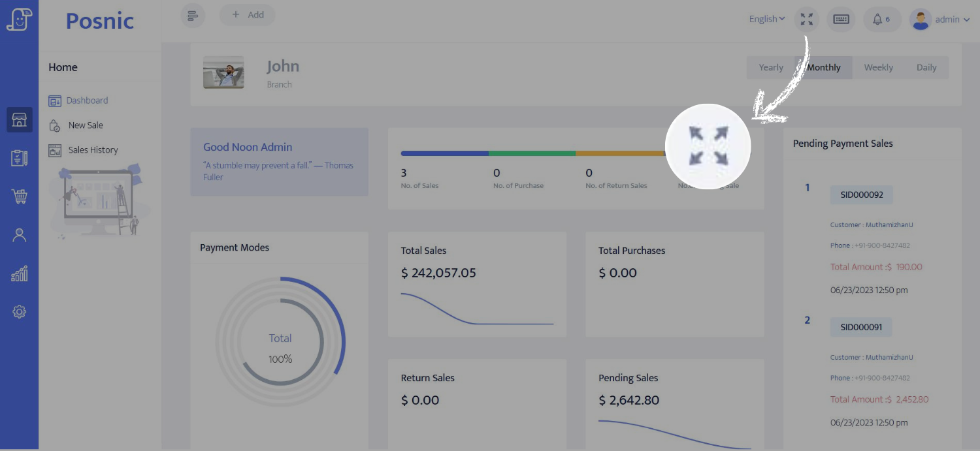This screenshot has height=451, width=980.
Task: Click John's branch profile picture
Action: [x=223, y=72]
